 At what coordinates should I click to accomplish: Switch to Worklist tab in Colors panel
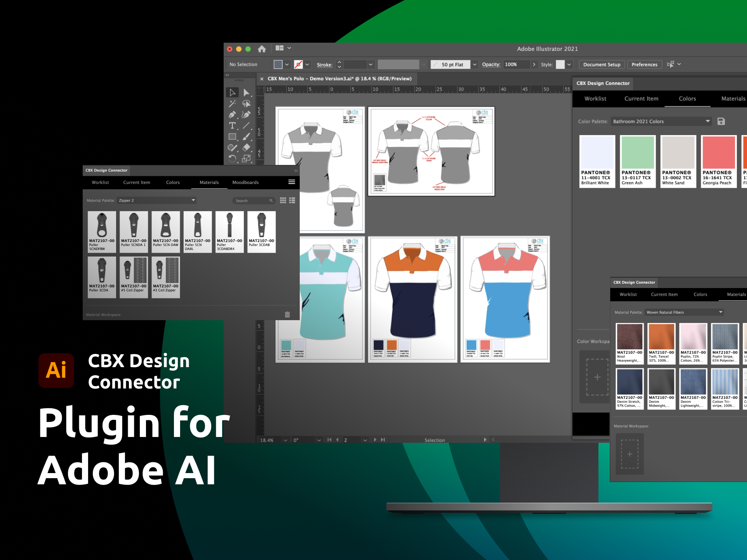coord(595,99)
